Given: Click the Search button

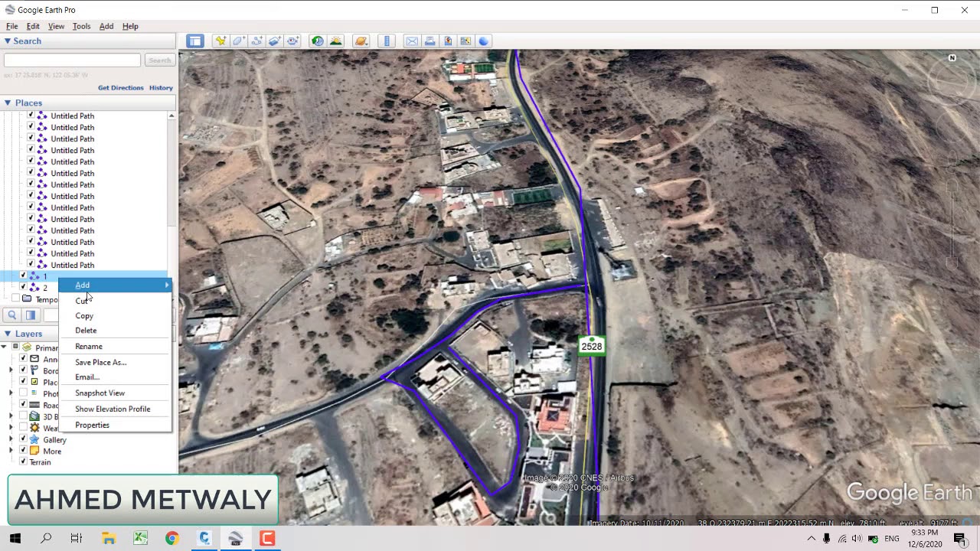Looking at the screenshot, I should coord(159,60).
